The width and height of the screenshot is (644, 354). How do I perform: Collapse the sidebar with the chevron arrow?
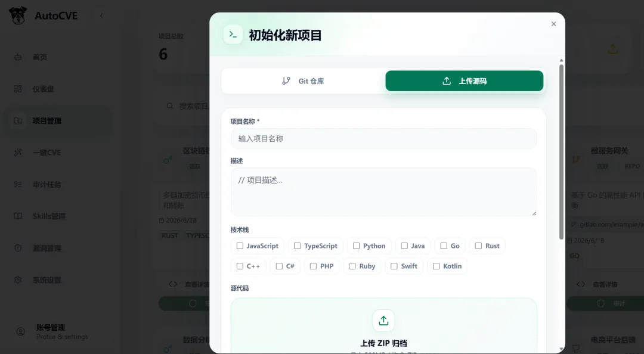point(101,15)
